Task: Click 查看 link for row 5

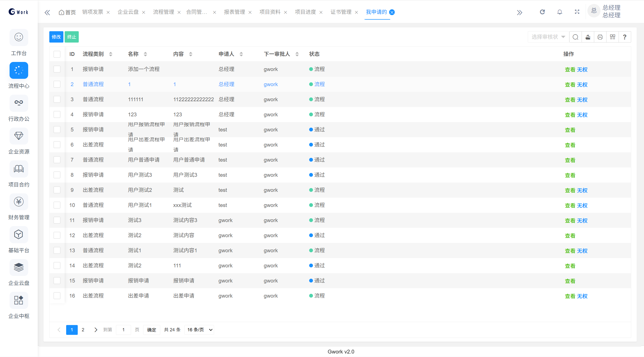Action: pos(570,130)
